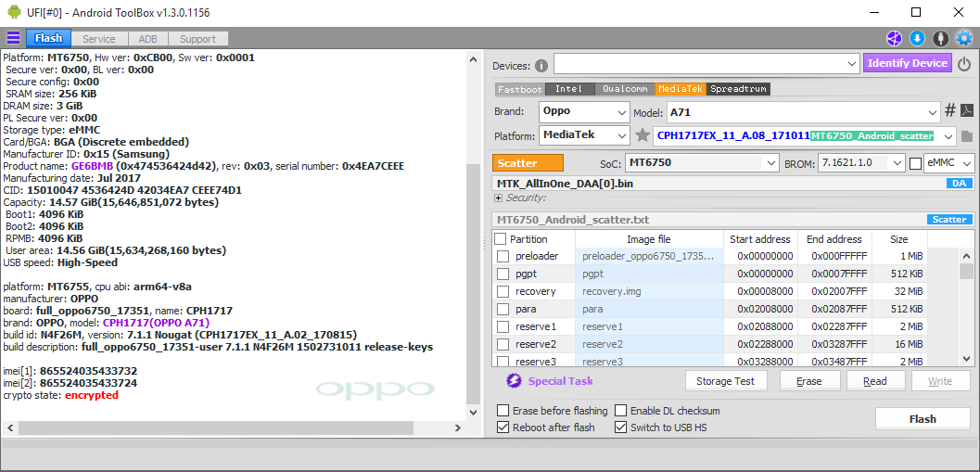Select the Spreadtrum mode tab

[x=738, y=89]
